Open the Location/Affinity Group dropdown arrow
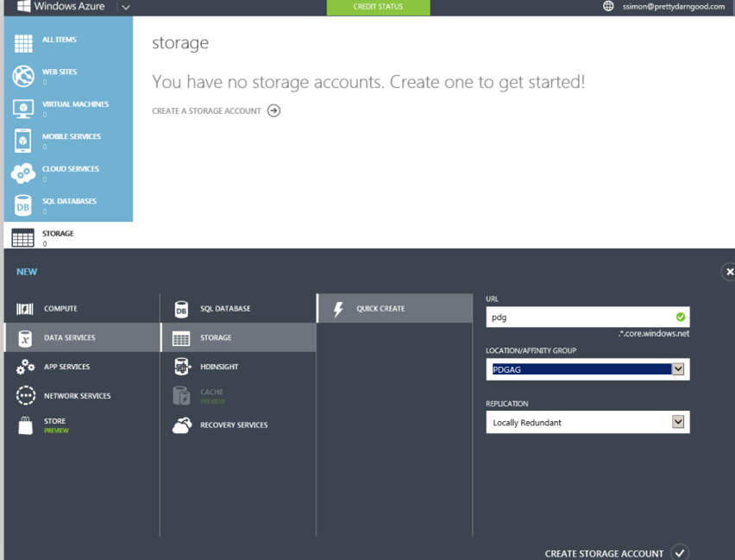Screen dimensions: 735x560 click(678, 369)
